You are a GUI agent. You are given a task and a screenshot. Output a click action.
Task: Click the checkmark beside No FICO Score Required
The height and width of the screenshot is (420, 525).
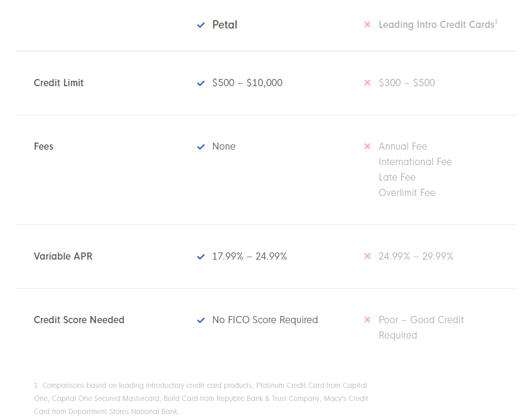[201, 320]
